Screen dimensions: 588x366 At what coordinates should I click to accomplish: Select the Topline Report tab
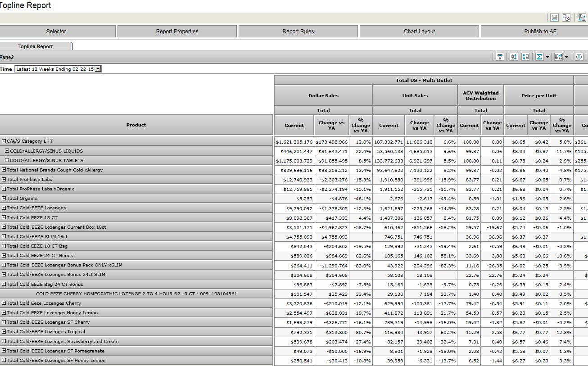[x=35, y=46]
